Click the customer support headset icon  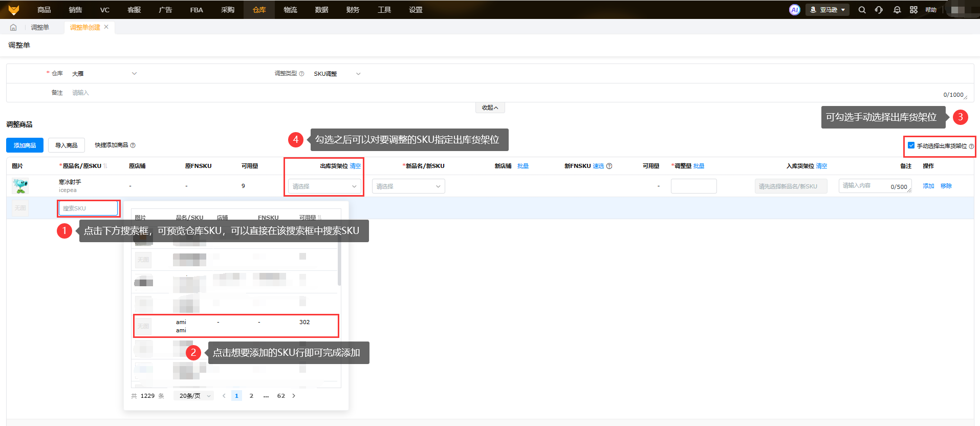point(879,10)
